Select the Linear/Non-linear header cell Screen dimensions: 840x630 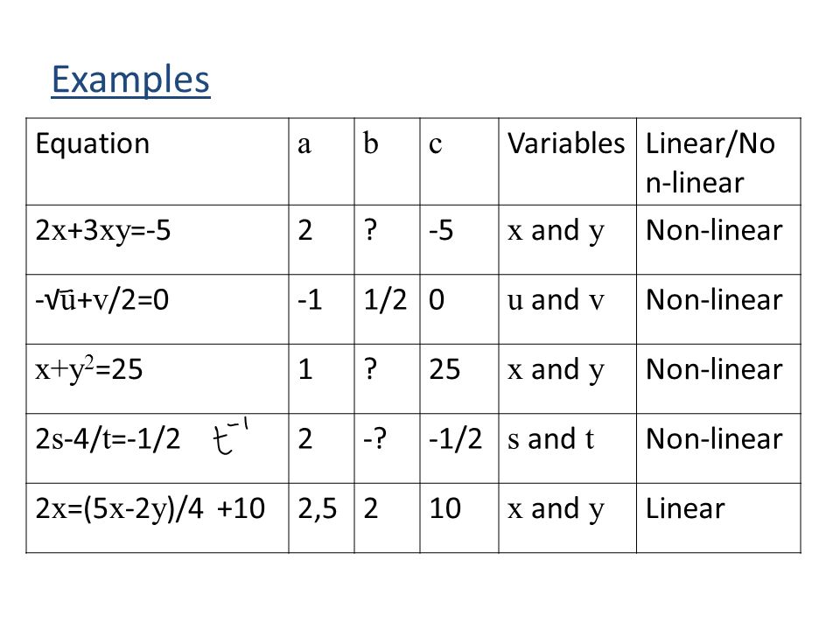tap(718, 161)
